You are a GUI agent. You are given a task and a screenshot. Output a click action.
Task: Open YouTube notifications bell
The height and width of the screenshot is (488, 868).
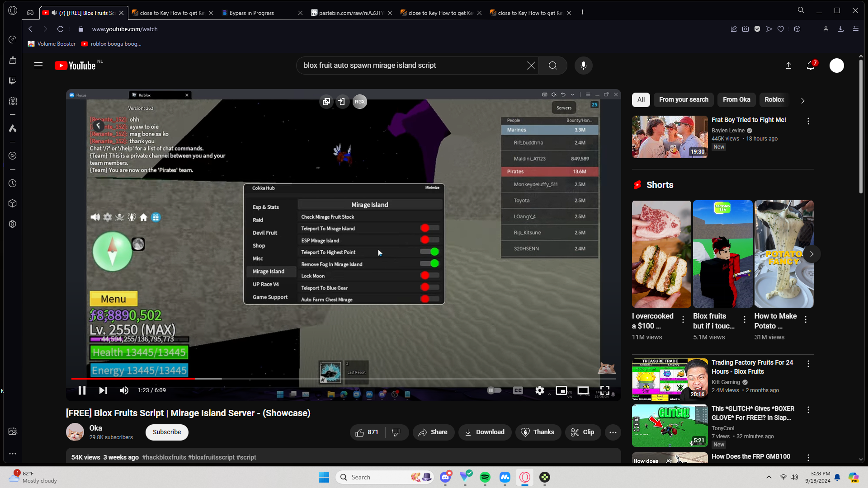click(x=811, y=66)
